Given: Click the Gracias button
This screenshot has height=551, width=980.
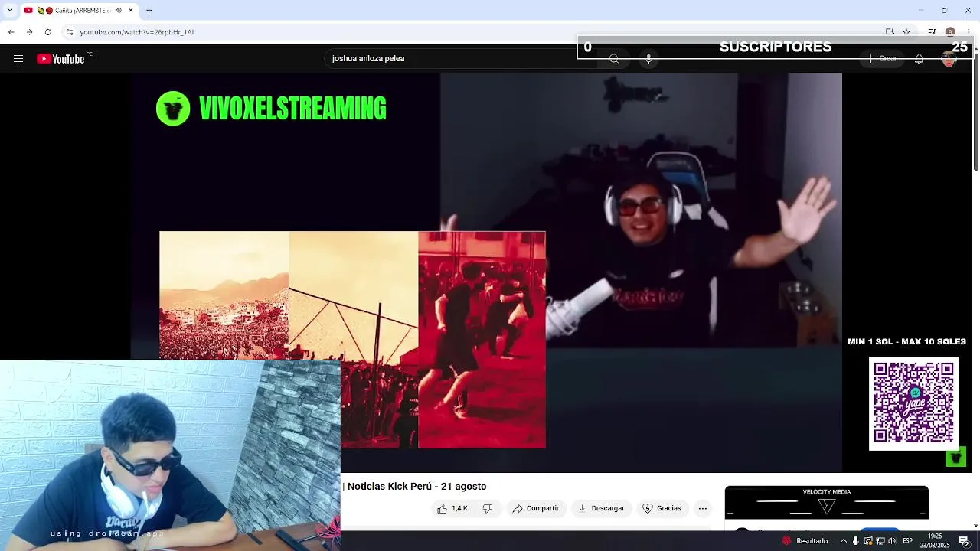Looking at the screenshot, I should click(x=661, y=509).
